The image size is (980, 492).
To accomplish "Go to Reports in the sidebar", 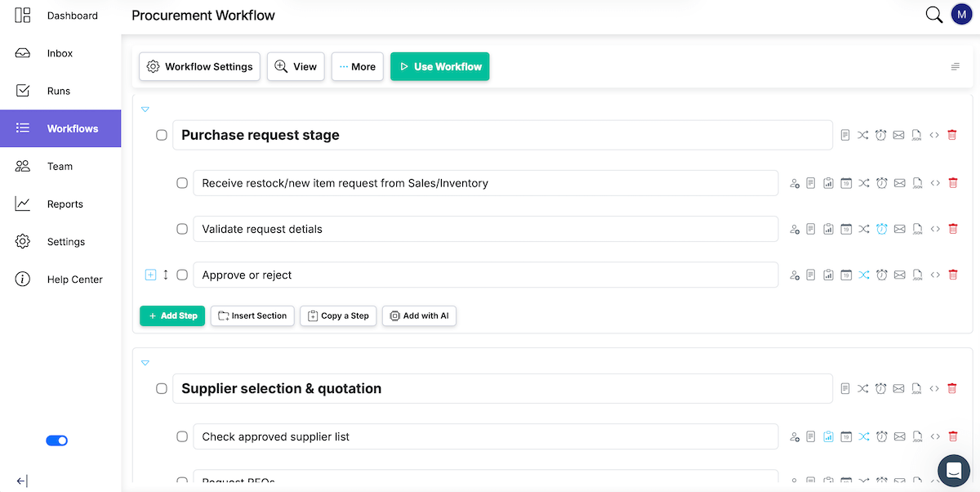I will pos(65,204).
